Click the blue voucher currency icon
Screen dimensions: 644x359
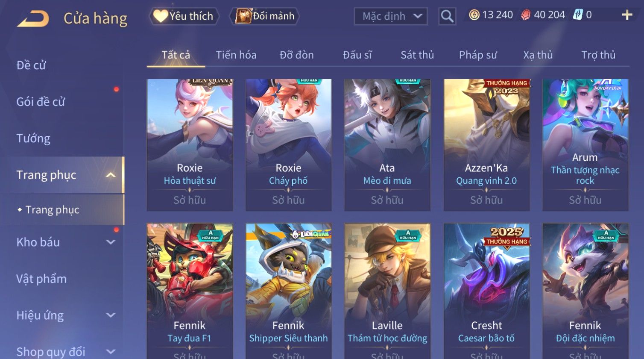[x=577, y=15]
